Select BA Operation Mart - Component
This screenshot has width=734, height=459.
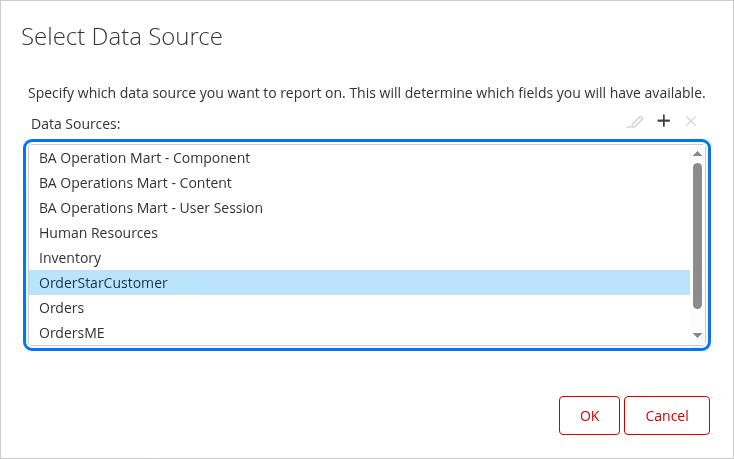pos(144,158)
